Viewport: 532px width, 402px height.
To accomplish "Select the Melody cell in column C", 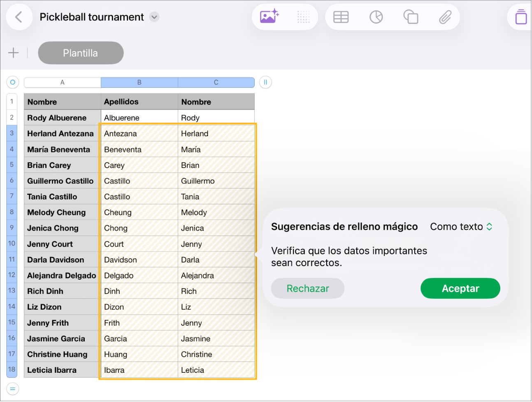I will click(216, 213).
